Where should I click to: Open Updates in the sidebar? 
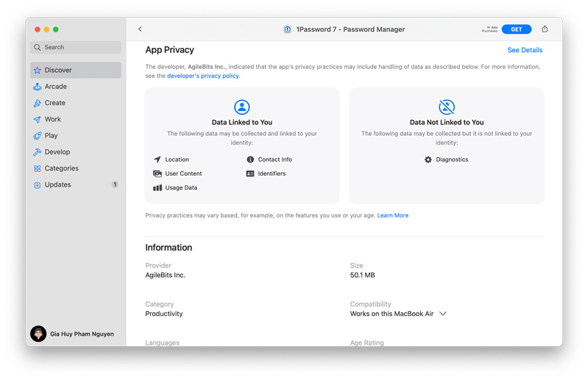tap(58, 185)
